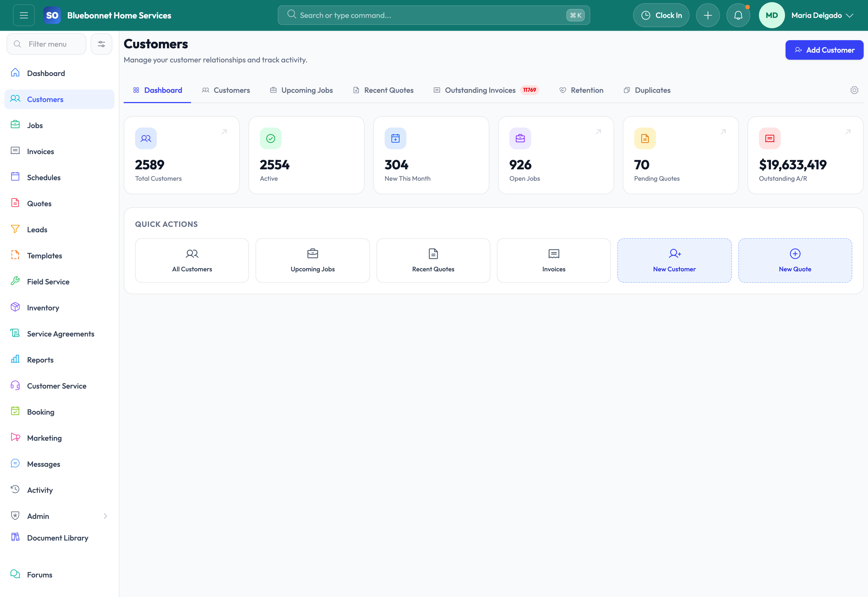Click the Search or type command field
The height and width of the screenshot is (597, 868).
point(434,15)
